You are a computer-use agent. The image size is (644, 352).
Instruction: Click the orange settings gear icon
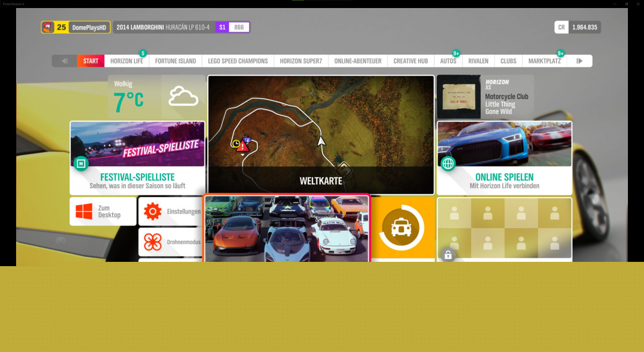point(152,211)
